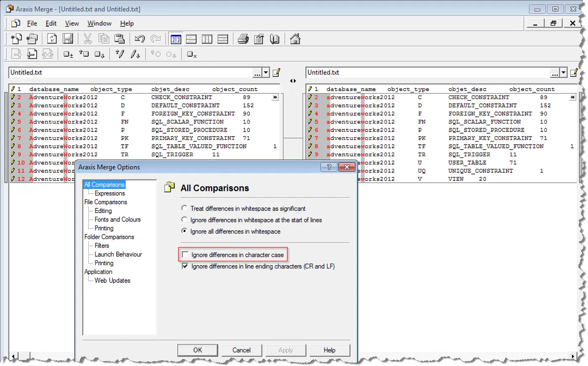Screen dimensions: 588x366
Task: Select two-way horizontal layout icon
Action: pyautogui.click(x=192, y=39)
